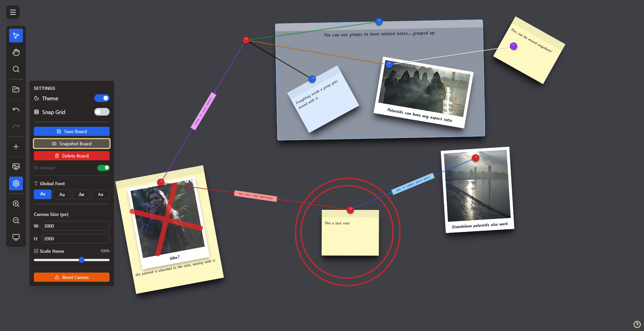Disable the Autosave toggle

click(103, 168)
